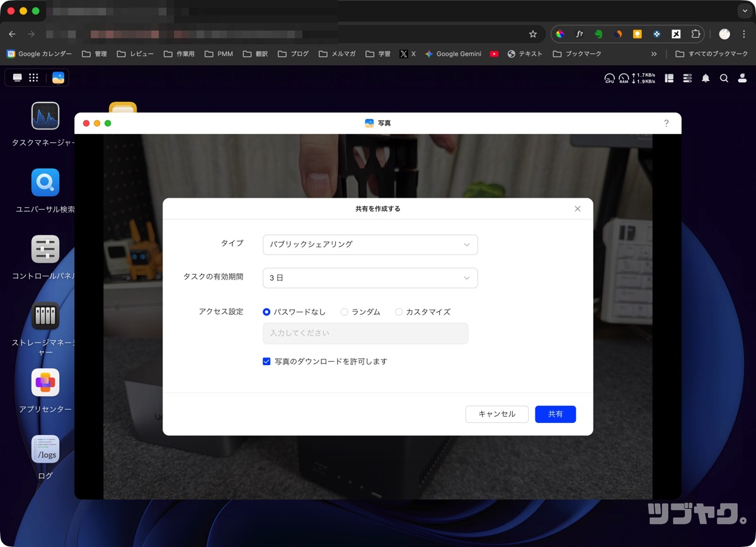
Task: Click the help question mark in Photos window
Action: point(666,123)
